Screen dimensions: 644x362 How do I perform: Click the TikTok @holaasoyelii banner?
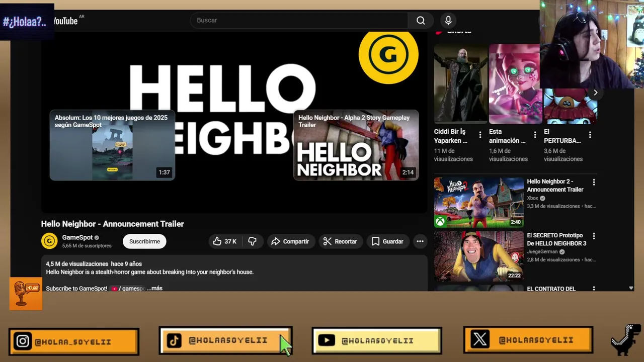click(x=225, y=340)
